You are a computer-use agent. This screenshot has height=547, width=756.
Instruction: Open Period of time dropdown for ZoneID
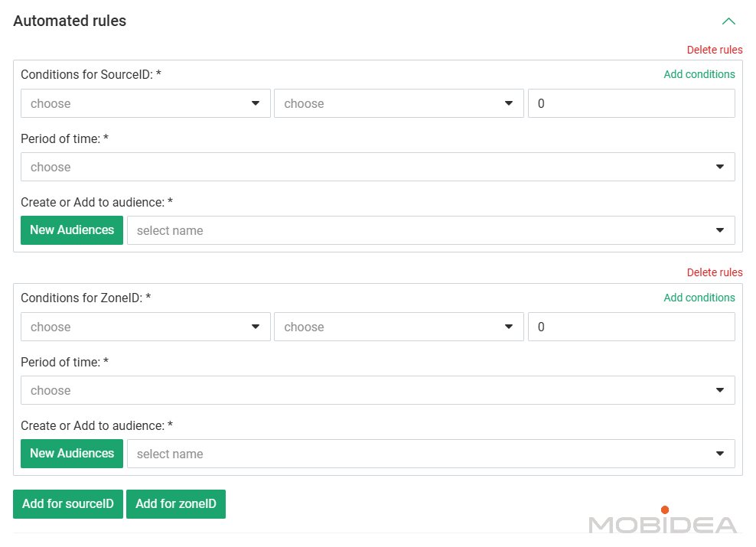(377, 390)
